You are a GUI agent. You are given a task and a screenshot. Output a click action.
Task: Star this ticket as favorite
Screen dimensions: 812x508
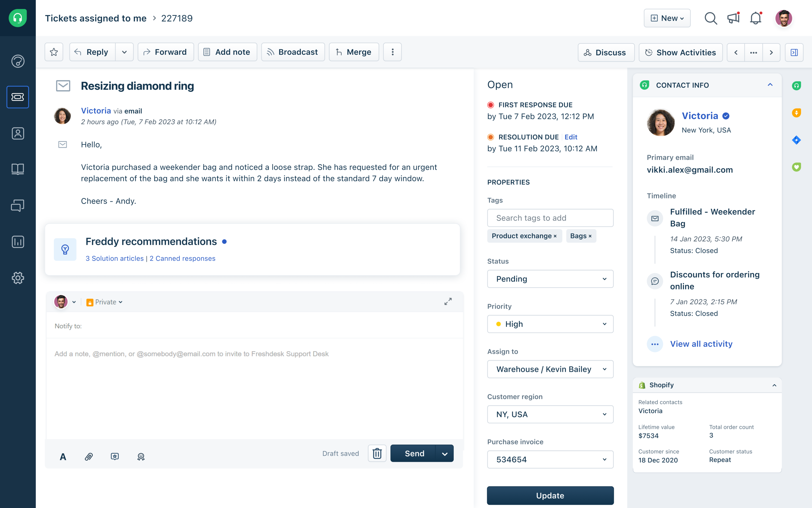54,52
